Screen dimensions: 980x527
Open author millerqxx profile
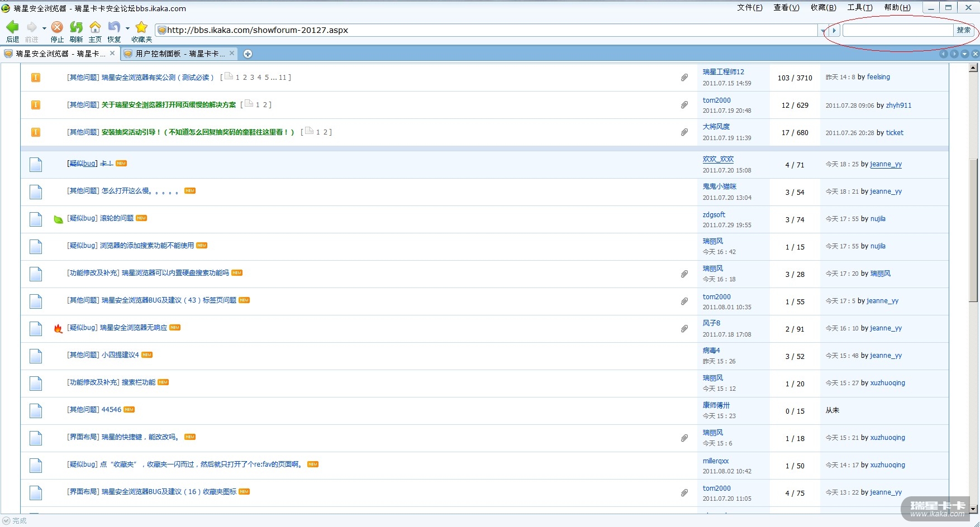tap(716, 461)
